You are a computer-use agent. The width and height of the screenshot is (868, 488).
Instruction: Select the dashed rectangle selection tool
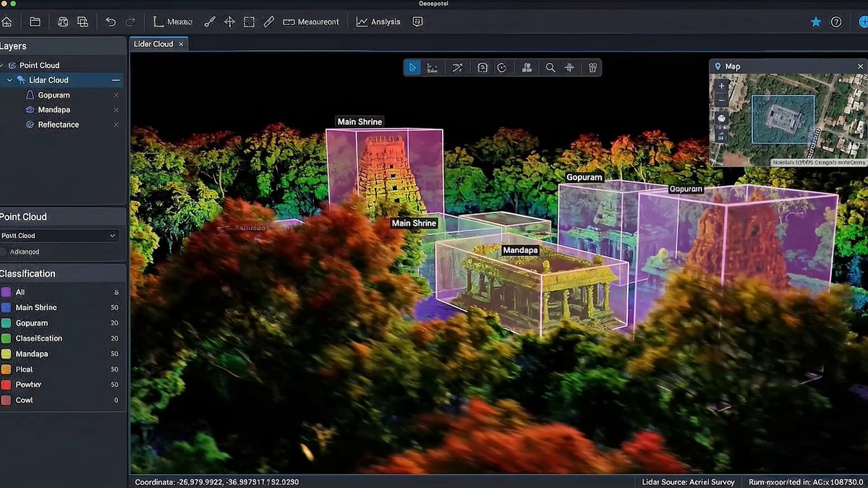pyautogui.click(x=249, y=22)
